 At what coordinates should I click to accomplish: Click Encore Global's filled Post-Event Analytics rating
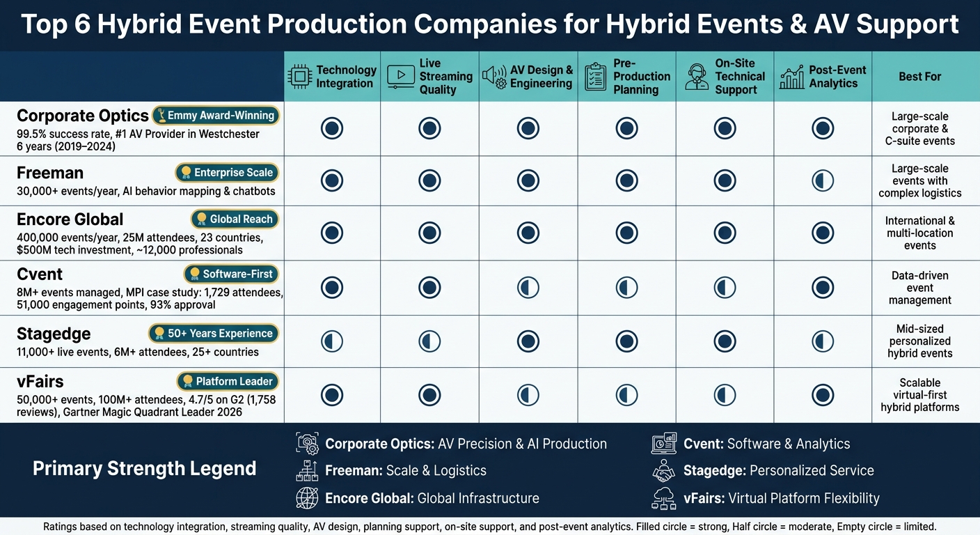coord(823,233)
